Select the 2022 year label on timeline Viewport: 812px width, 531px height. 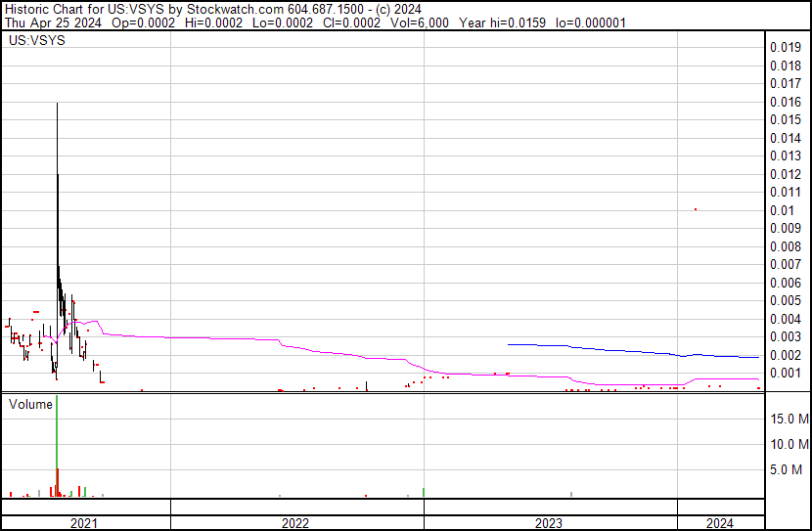click(x=295, y=523)
